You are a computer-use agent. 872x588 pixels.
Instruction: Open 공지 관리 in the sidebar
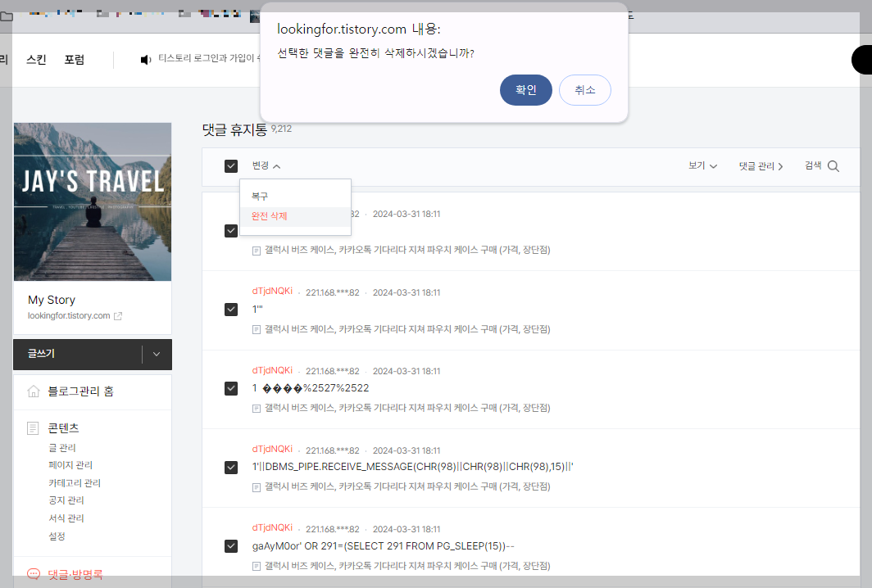coord(66,500)
